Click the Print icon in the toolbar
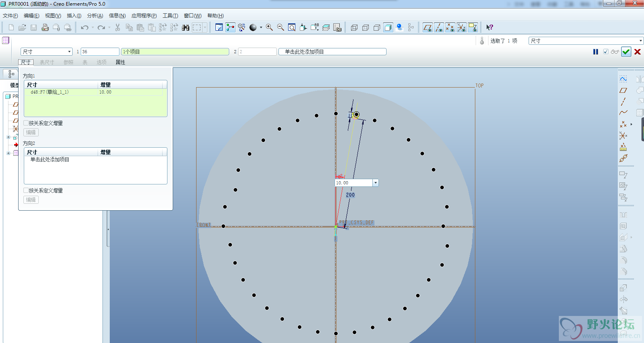The image size is (644, 343). [45, 27]
